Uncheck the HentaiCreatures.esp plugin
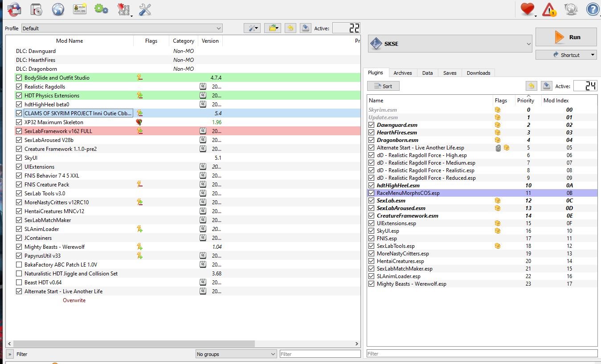The width and height of the screenshot is (601, 364). [x=371, y=261]
